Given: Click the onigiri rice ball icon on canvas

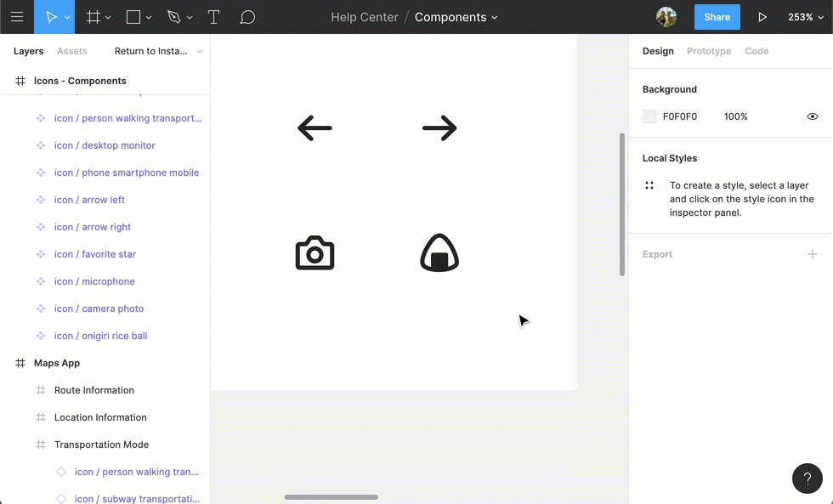Looking at the screenshot, I should pyautogui.click(x=439, y=252).
